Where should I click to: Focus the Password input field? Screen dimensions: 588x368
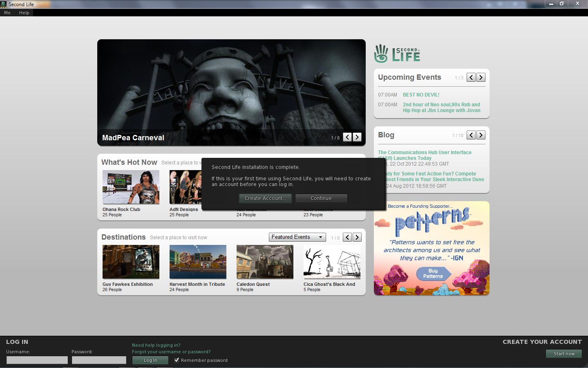(x=99, y=360)
